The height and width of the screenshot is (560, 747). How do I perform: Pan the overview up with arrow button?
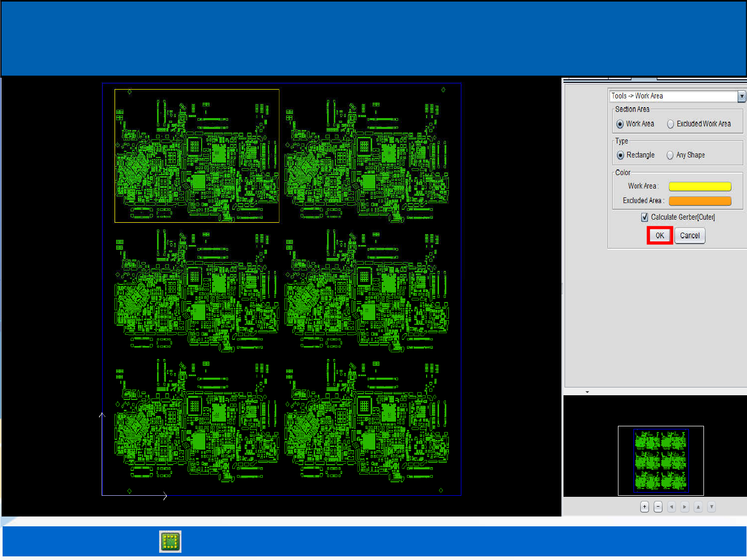click(x=698, y=507)
